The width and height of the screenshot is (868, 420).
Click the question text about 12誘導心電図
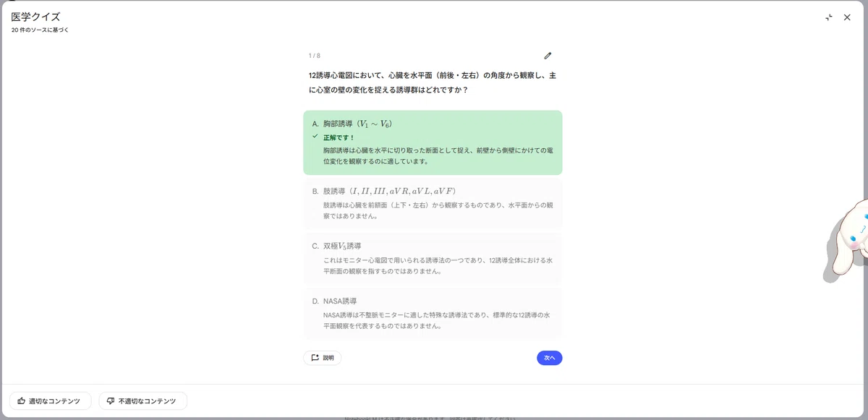(x=432, y=82)
